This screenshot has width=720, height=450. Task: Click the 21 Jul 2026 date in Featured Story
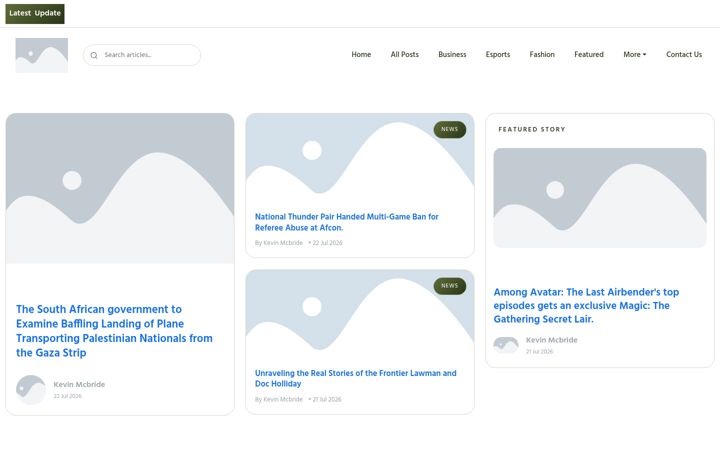click(x=540, y=352)
